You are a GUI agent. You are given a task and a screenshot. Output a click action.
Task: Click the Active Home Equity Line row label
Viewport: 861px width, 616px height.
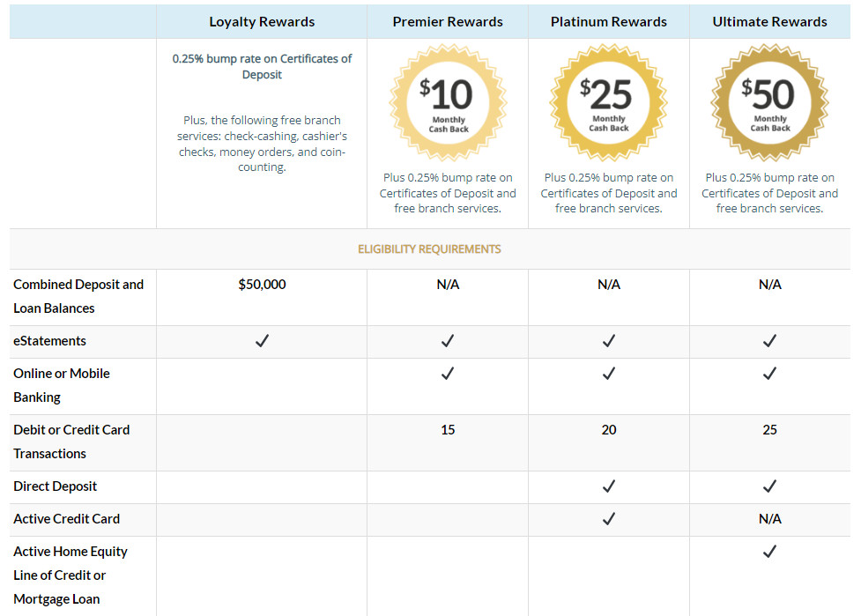tap(71, 575)
